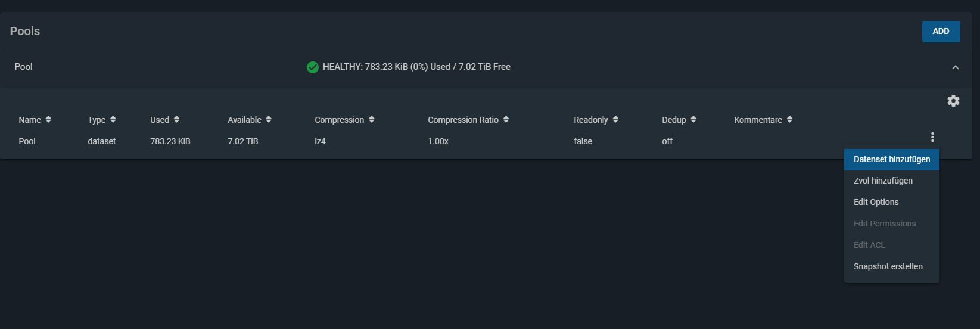Click the three-dot actions menu for Pool dataset
The width and height of the screenshot is (980, 329).
932,137
